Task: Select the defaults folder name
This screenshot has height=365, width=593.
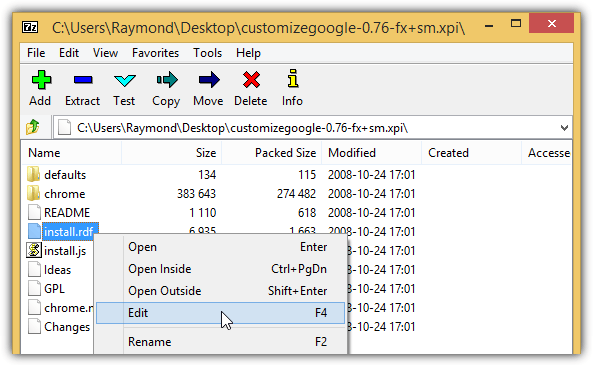Action: coord(65,175)
